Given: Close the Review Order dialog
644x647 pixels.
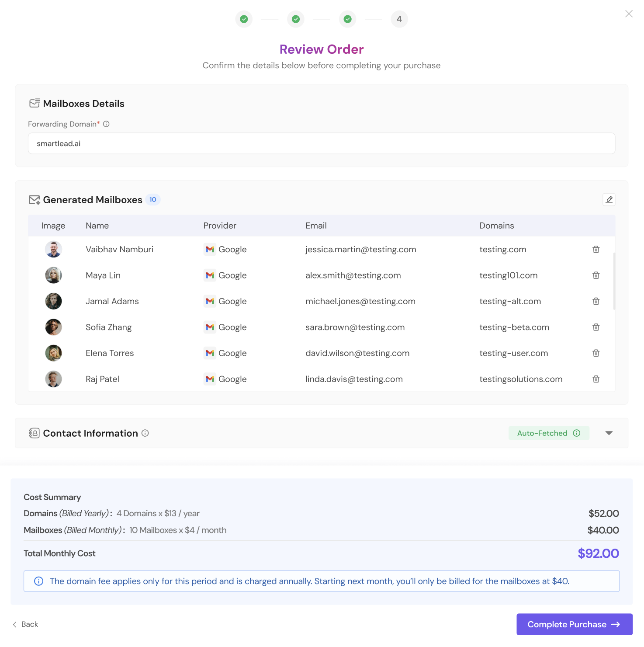Looking at the screenshot, I should pyautogui.click(x=629, y=14).
